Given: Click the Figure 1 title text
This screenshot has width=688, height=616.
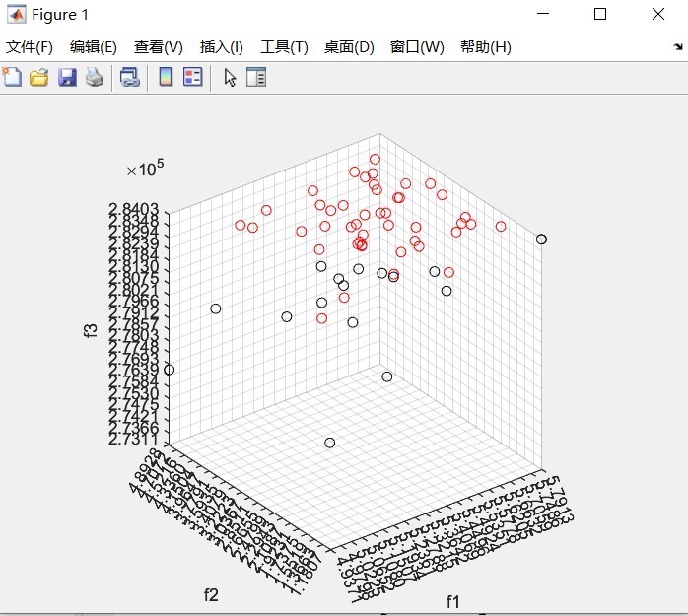Looking at the screenshot, I should coord(60,15).
